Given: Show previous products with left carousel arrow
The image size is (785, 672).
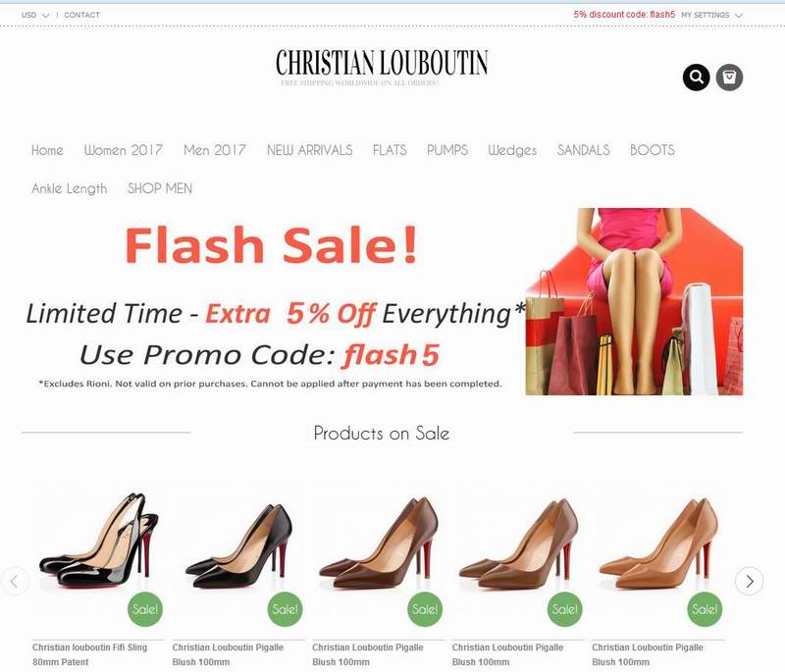Looking at the screenshot, I should click(15, 581).
